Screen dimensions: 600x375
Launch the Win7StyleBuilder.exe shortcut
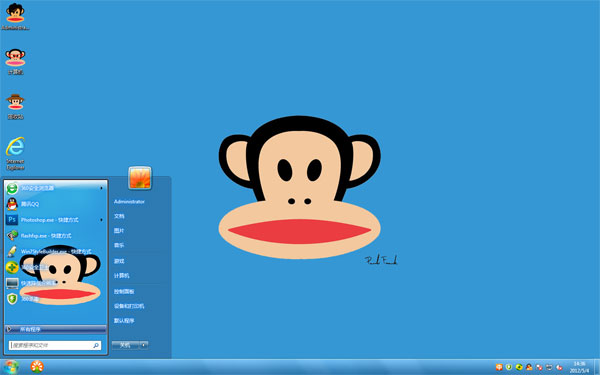55,251
